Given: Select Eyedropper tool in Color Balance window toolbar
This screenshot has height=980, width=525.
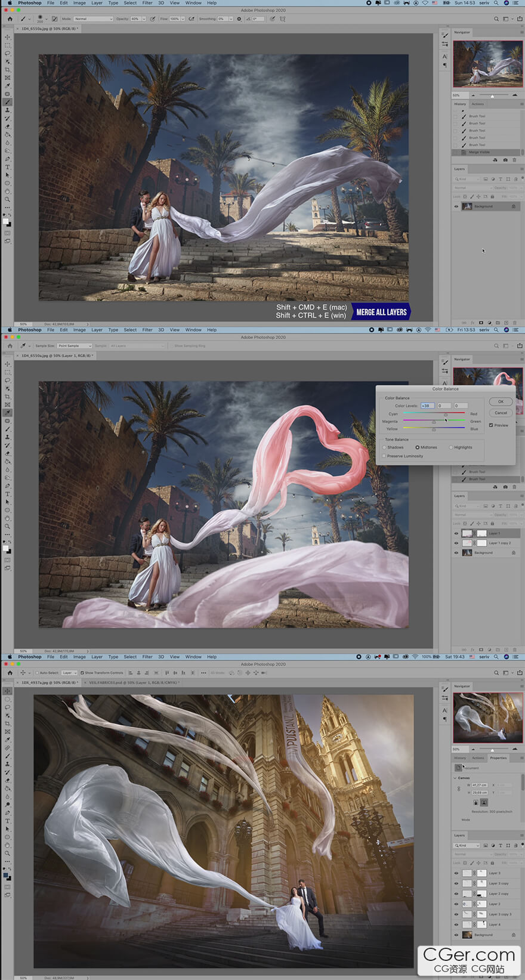Looking at the screenshot, I should coord(8,413).
